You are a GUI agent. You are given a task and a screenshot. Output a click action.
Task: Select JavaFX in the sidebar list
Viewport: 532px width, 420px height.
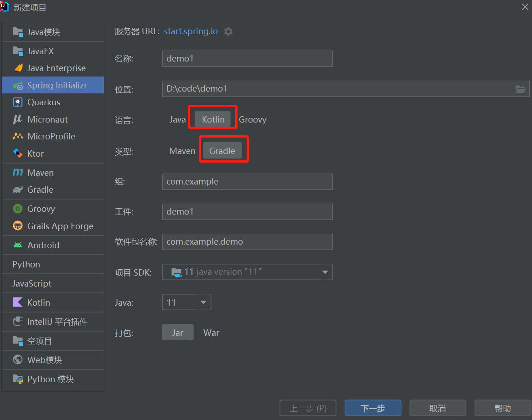click(x=53, y=51)
